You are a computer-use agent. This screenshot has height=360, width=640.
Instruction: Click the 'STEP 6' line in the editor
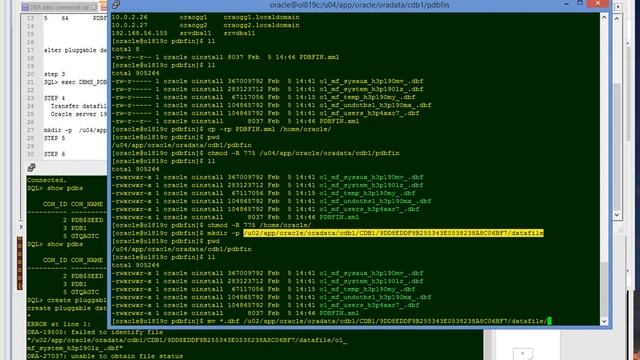coord(54,154)
